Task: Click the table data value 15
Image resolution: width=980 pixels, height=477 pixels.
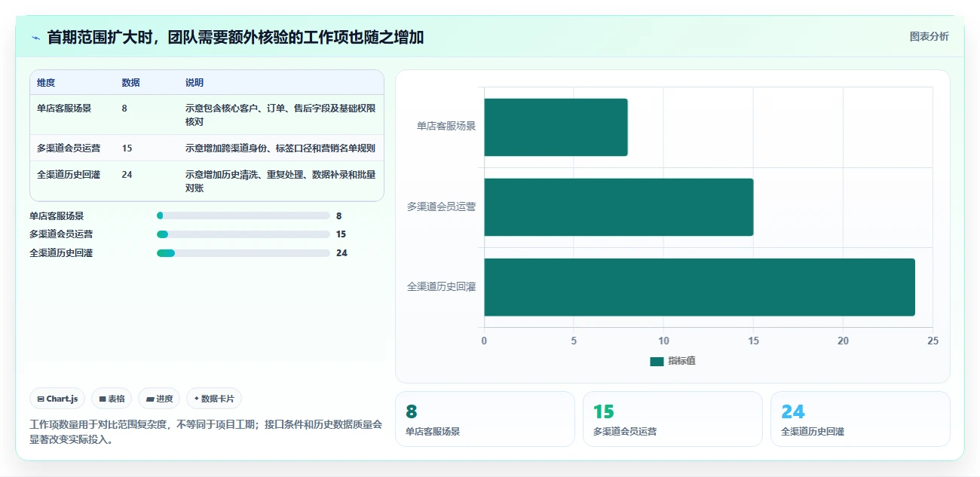Action: 127,148
